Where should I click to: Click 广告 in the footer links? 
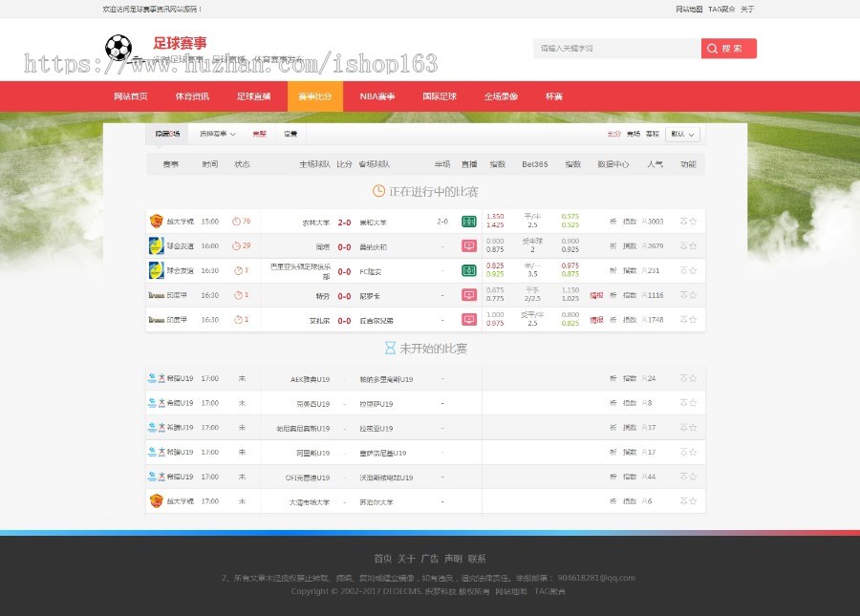(x=430, y=559)
